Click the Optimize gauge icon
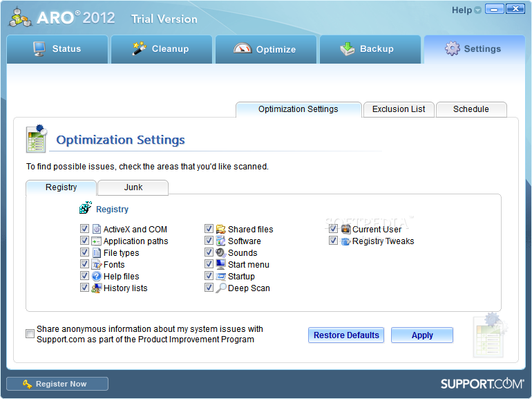This screenshot has height=399, width=532. click(x=243, y=48)
